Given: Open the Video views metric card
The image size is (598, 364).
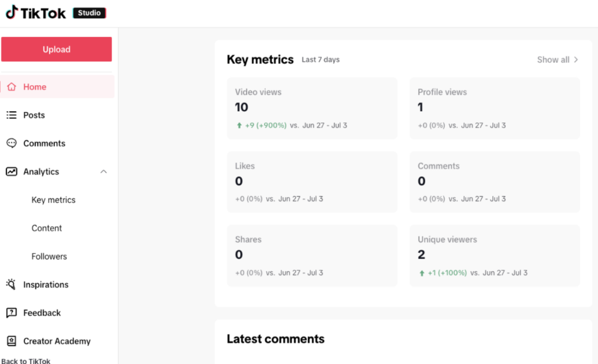Looking at the screenshot, I should click(x=312, y=108).
